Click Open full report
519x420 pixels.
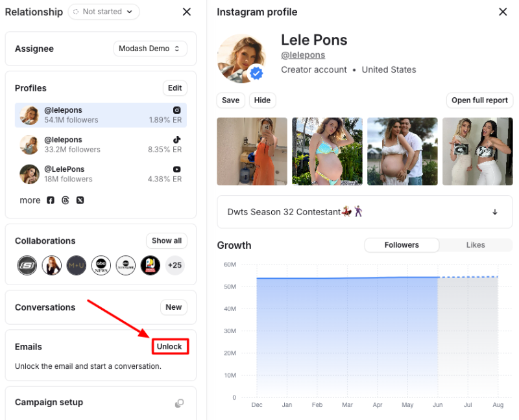pos(479,100)
